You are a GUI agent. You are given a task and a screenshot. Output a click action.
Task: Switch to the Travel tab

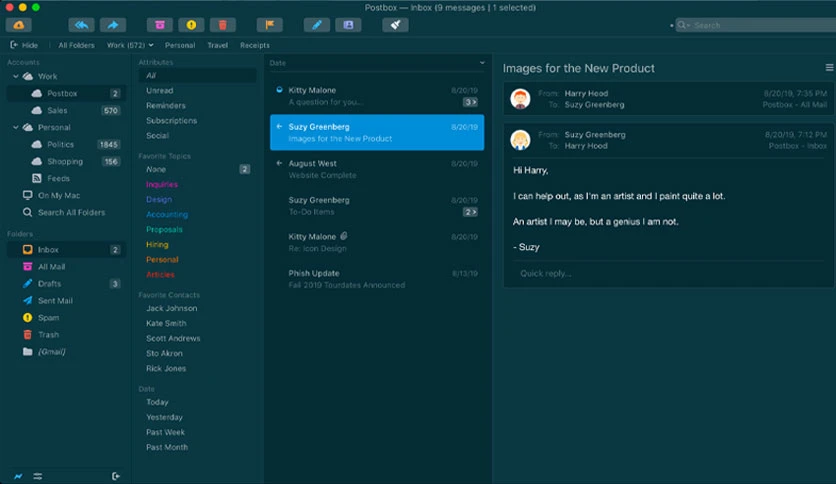point(218,45)
